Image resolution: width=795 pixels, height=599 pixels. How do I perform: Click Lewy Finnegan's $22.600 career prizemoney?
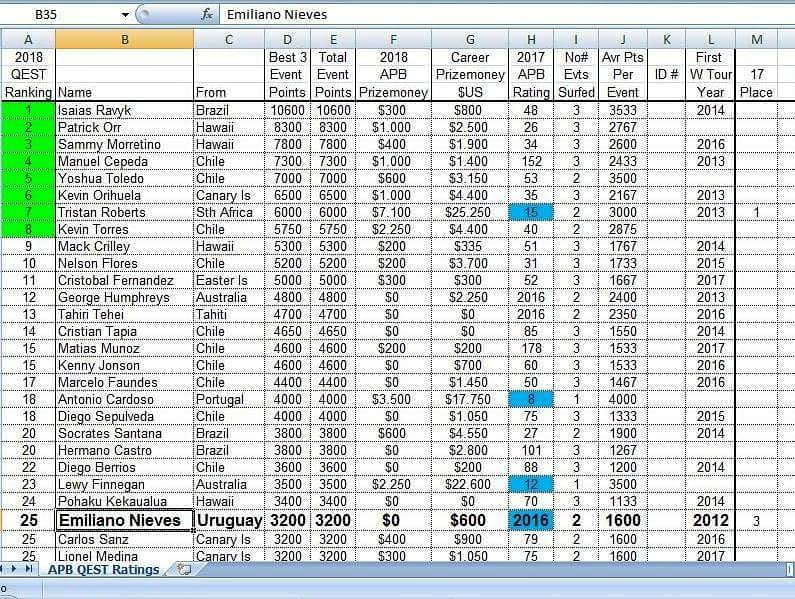coord(470,484)
